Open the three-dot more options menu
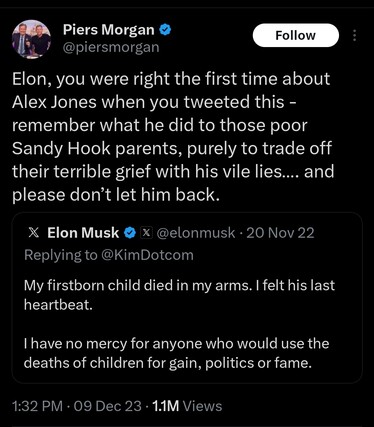 tap(354, 35)
